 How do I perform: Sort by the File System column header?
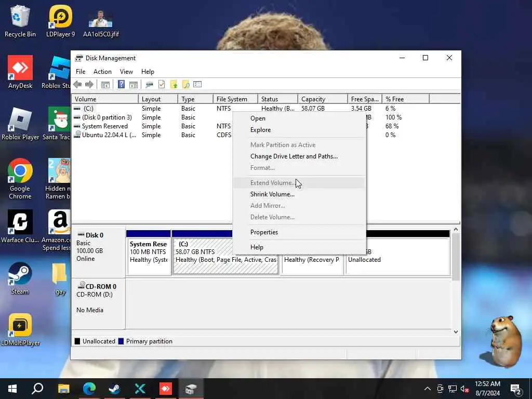point(235,99)
